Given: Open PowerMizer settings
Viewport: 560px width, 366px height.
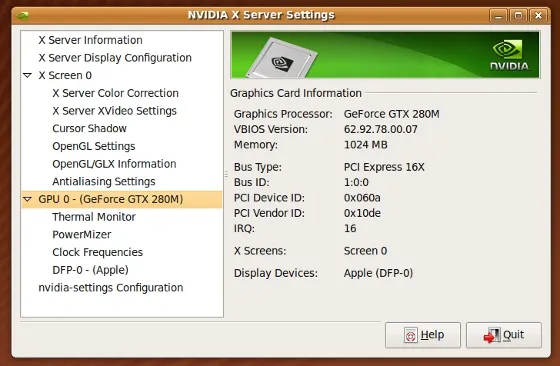Looking at the screenshot, I should pyautogui.click(x=82, y=235).
